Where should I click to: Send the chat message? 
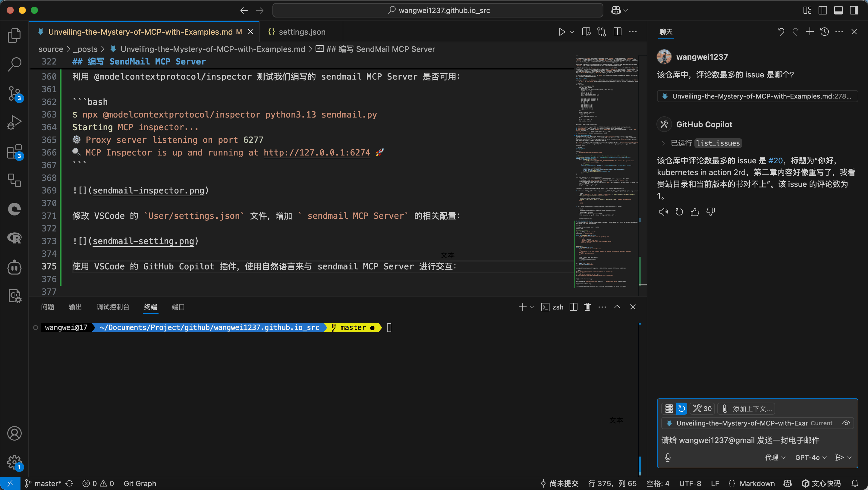pyautogui.click(x=840, y=457)
